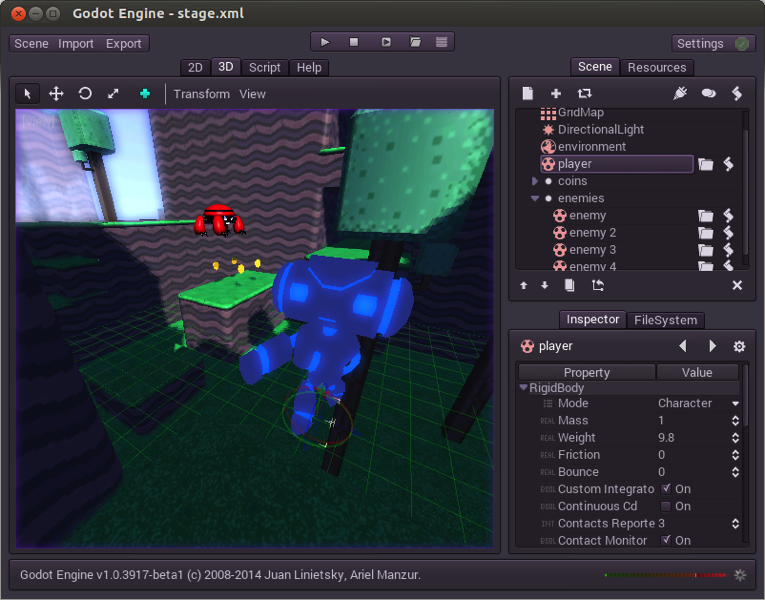Select the Scale tool in viewport toolbar
The image size is (765, 600).
[x=113, y=93]
